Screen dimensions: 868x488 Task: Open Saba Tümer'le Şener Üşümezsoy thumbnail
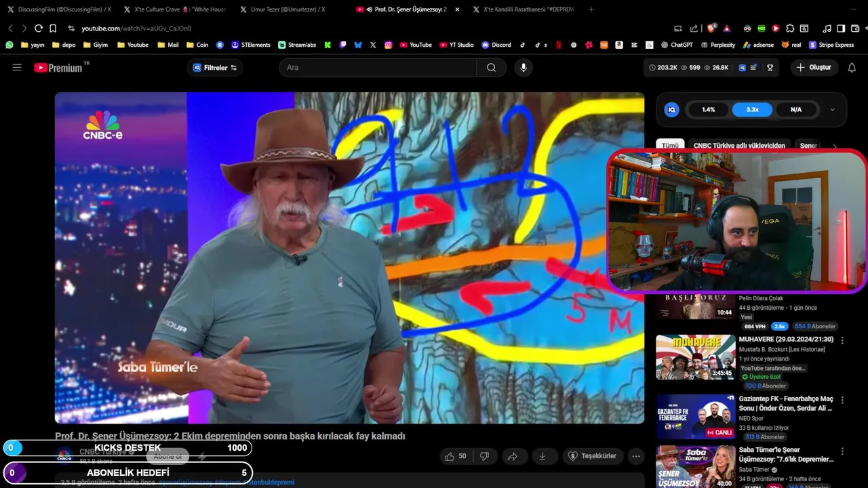pyautogui.click(x=695, y=466)
